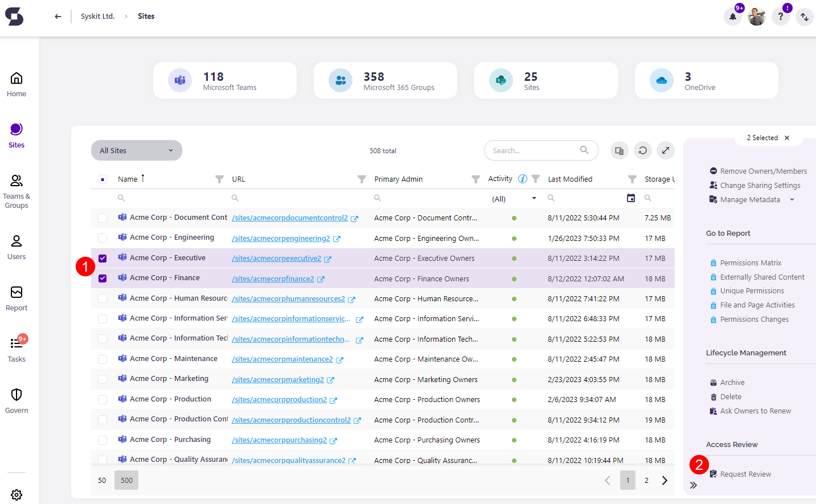816x504 pixels.
Task: Expand the grid to full screen
Action: click(665, 150)
